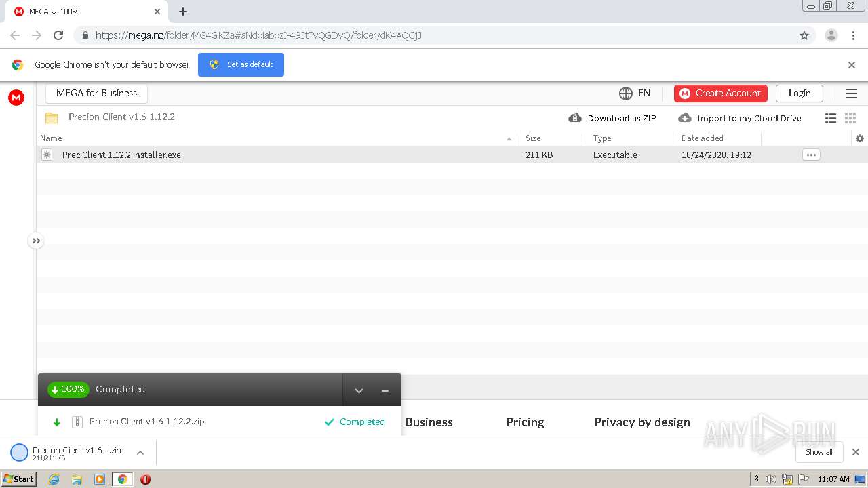Click the Precion Client v1.6 folder icon
Screen dimensions: 868x488
tap(52, 117)
